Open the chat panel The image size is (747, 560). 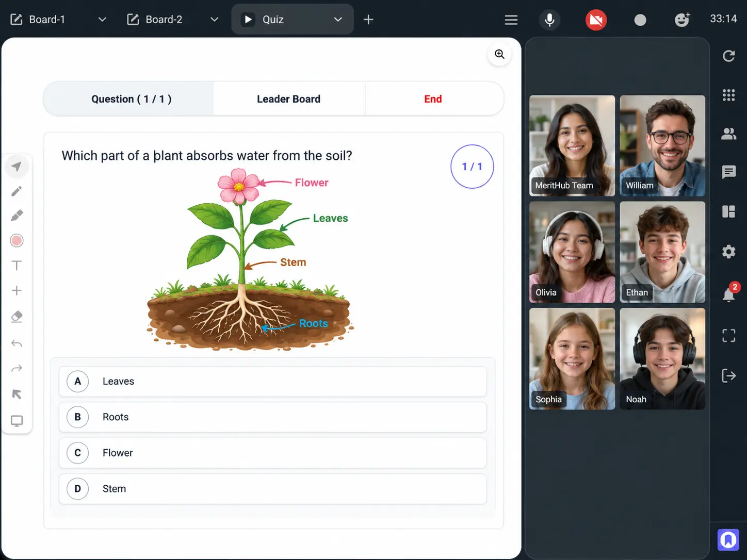pyautogui.click(x=728, y=172)
